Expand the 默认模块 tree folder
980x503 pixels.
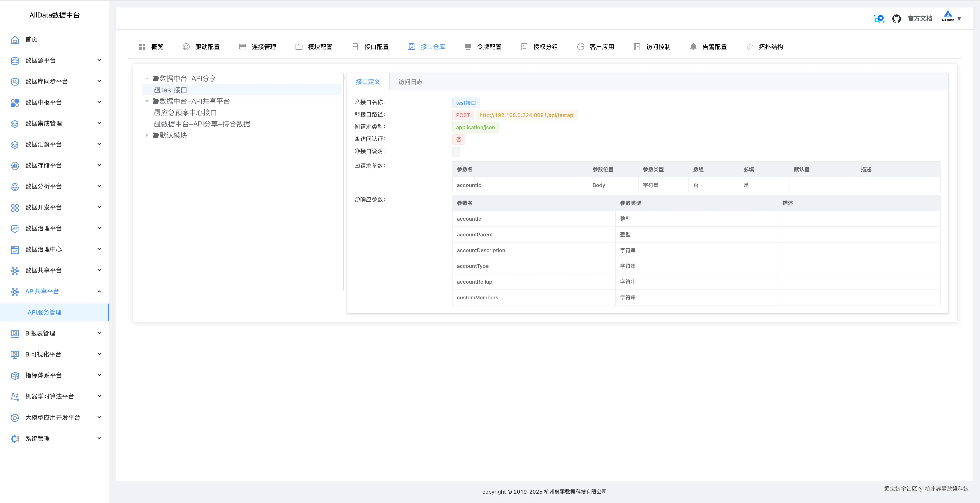click(147, 135)
